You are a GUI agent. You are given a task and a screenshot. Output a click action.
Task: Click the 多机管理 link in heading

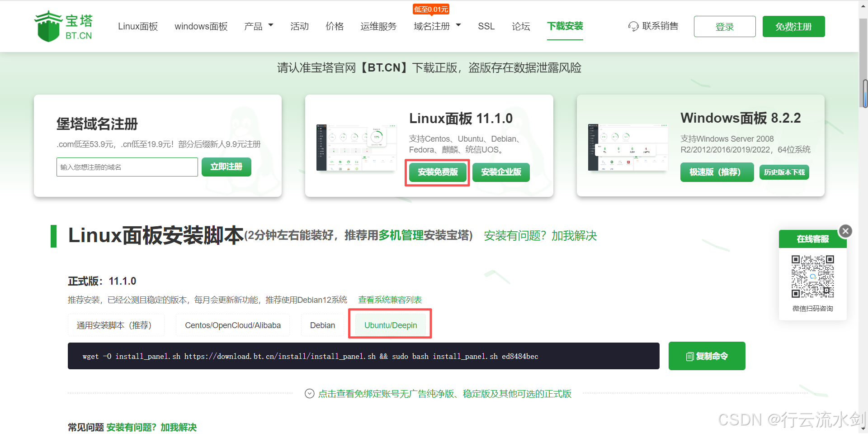401,235
